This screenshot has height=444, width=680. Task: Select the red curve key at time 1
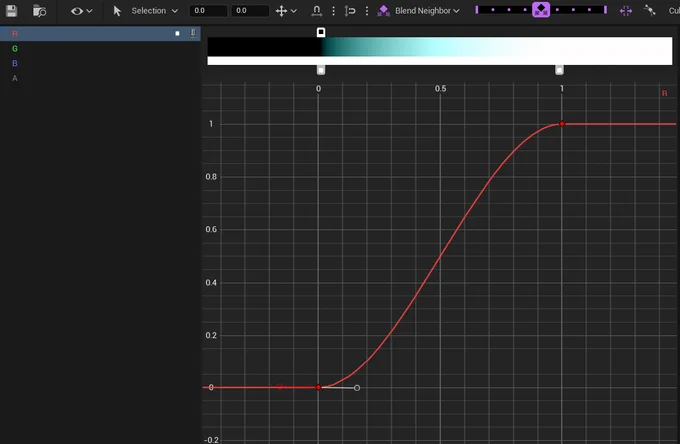click(x=562, y=124)
